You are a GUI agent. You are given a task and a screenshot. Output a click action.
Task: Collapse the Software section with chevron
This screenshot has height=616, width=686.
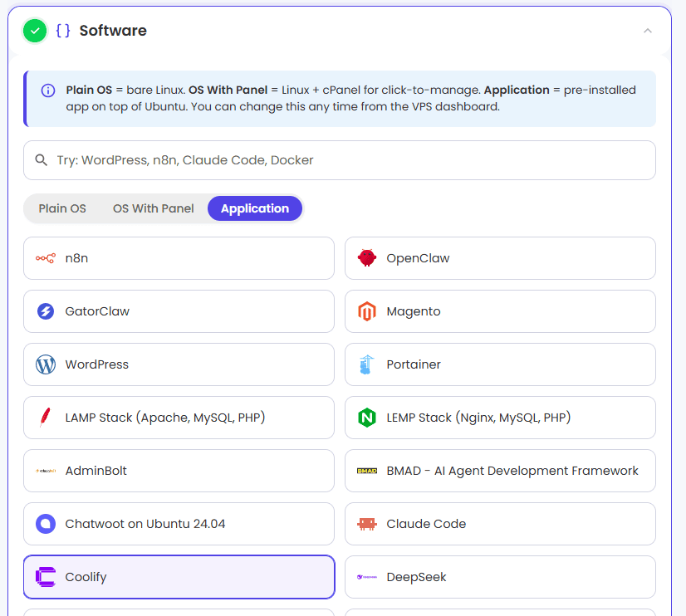[648, 31]
